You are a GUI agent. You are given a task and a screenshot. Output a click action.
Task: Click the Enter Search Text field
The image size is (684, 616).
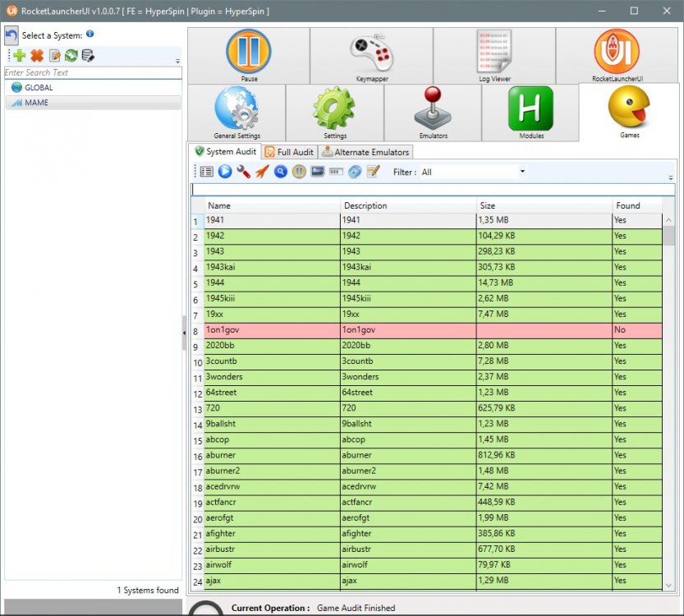90,72
